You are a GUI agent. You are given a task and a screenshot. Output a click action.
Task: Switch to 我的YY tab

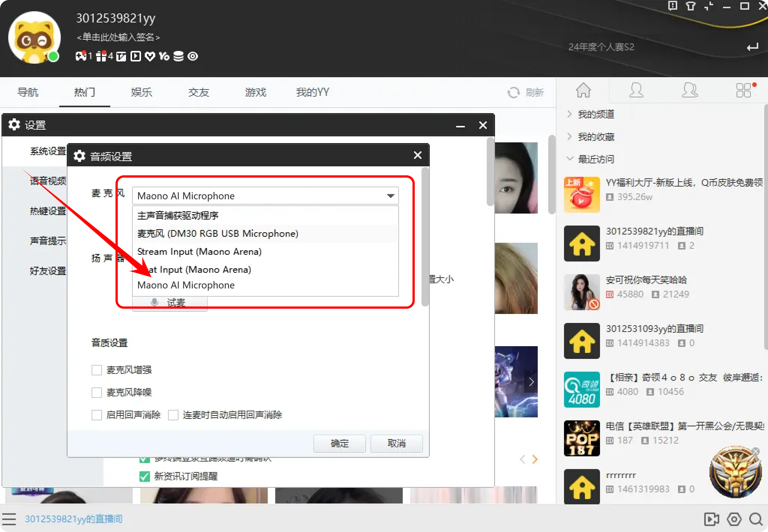point(312,92)
